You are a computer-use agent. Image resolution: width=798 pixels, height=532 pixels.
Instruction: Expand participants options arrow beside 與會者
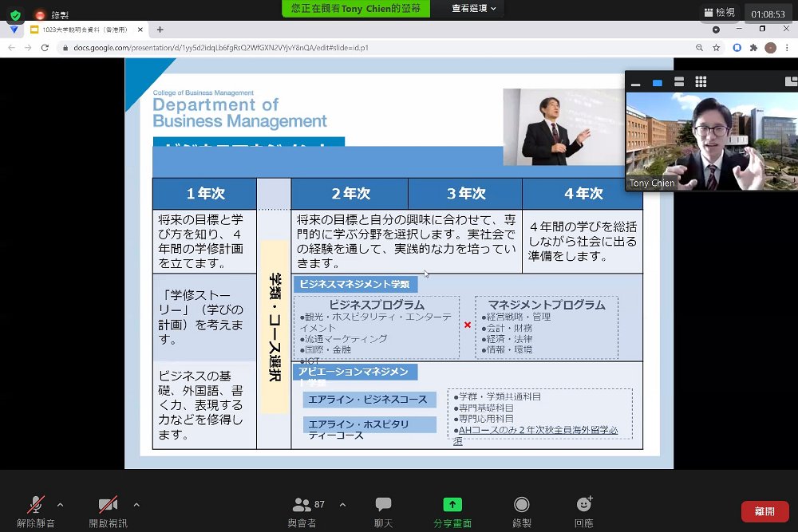click(x=342, y=505)
